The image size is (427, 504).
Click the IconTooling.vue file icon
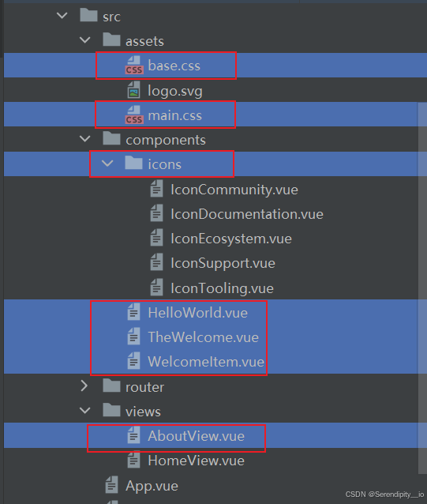point(156,287)
